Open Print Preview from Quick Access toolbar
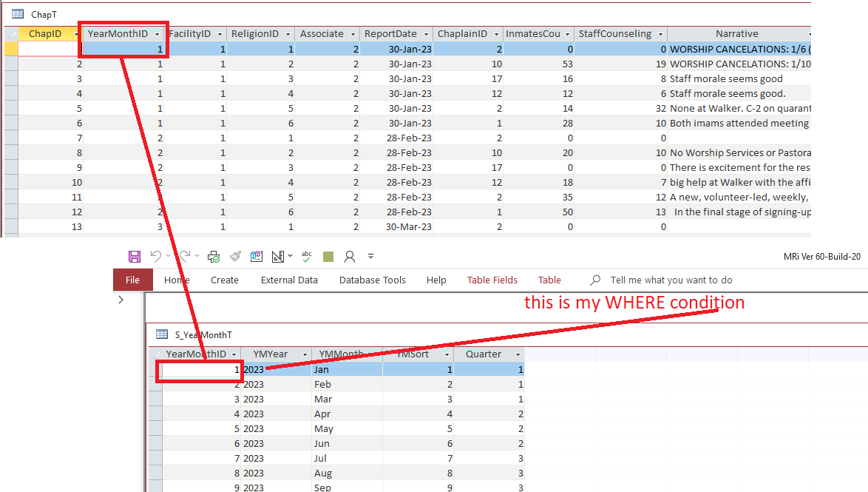Viewport: 868px width, 492px height. [212, 256]
